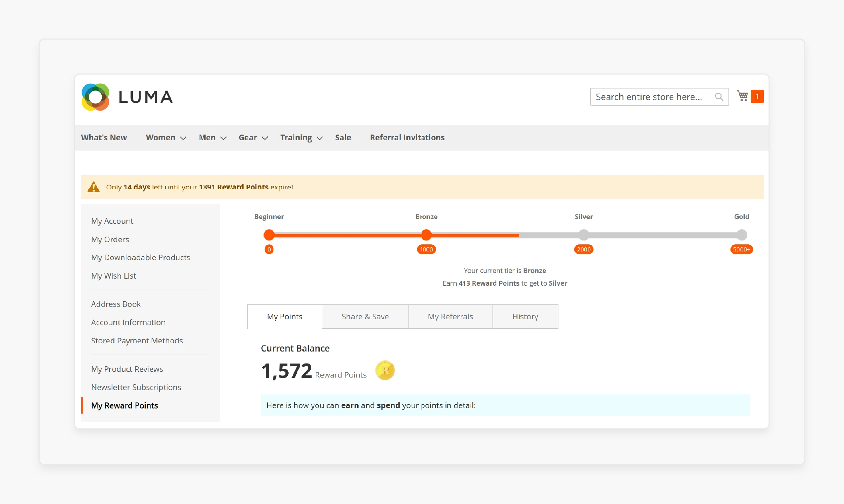Select My Reward Points in the sidebar
This screenshot has height=504, width=844.
tap(124, 405)
